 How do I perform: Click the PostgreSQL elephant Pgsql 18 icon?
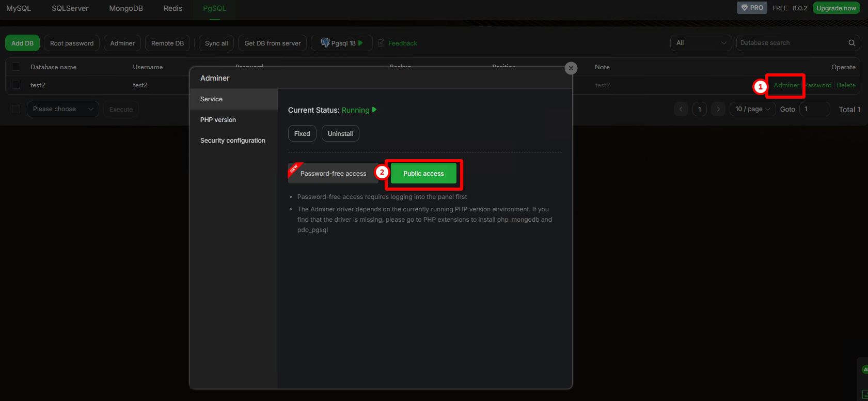(x=325, y=43)
